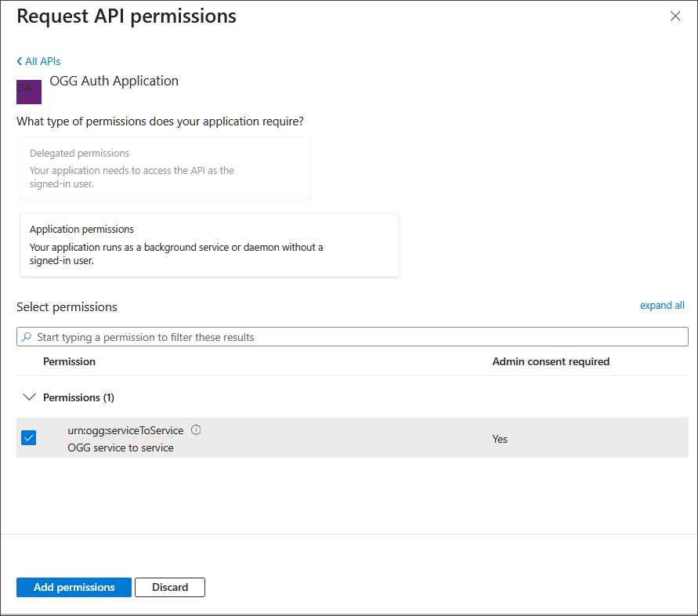Click the Discard button

[170, 587]
